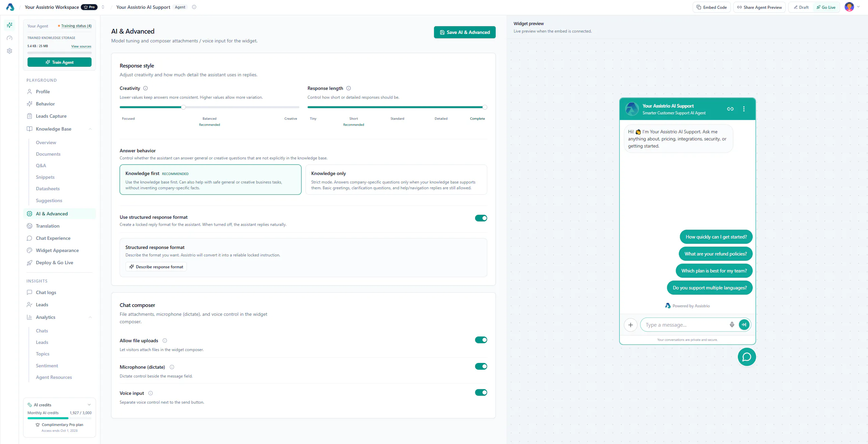Click the floating chat launcher bubble
Screen dimensions: 868x444
pos(747,357)
